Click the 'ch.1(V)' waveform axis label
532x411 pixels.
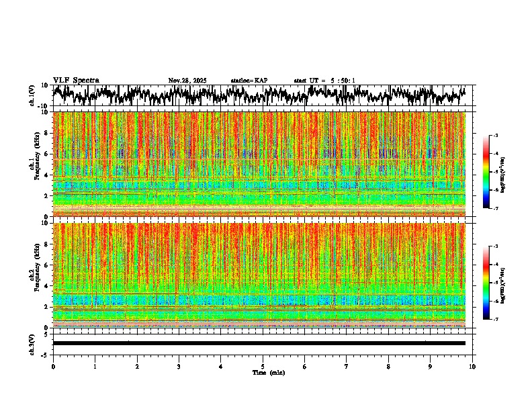pyautogui.click(x=32, y=95)
